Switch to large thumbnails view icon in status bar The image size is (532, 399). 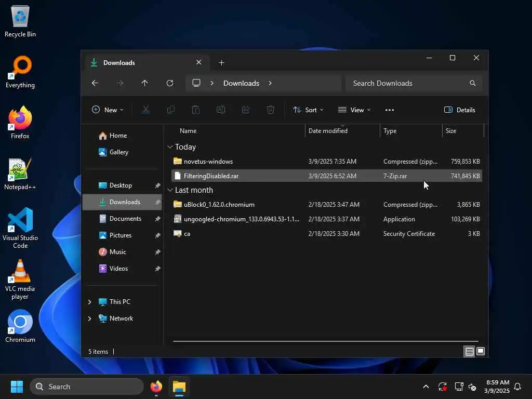(x=481, y=352)
